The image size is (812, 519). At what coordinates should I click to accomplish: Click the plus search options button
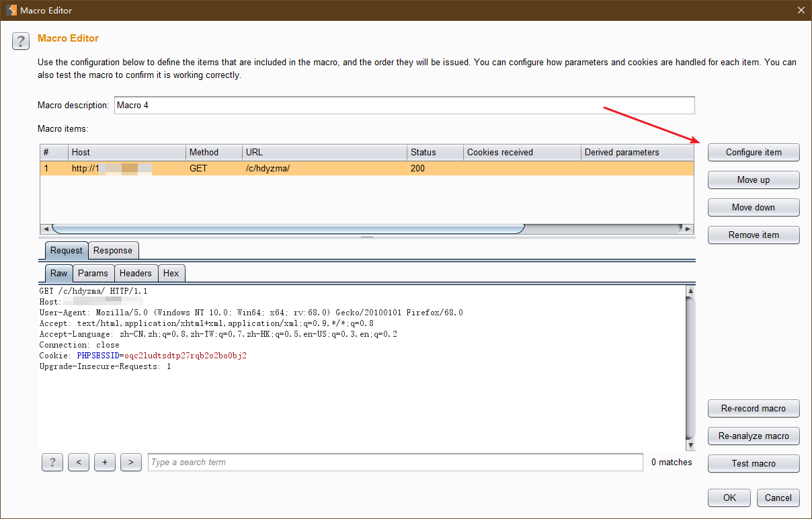tap(105, 463)
